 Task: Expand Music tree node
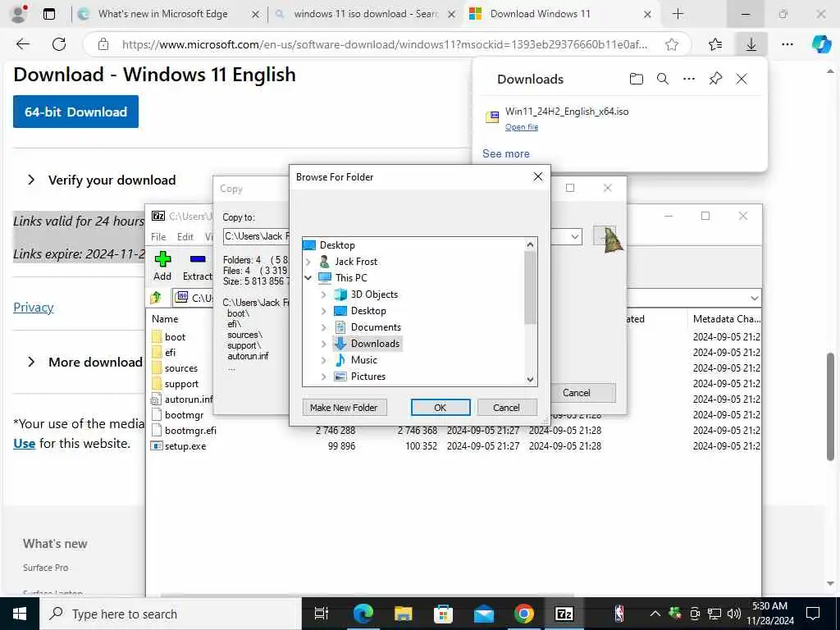[323, 361]
